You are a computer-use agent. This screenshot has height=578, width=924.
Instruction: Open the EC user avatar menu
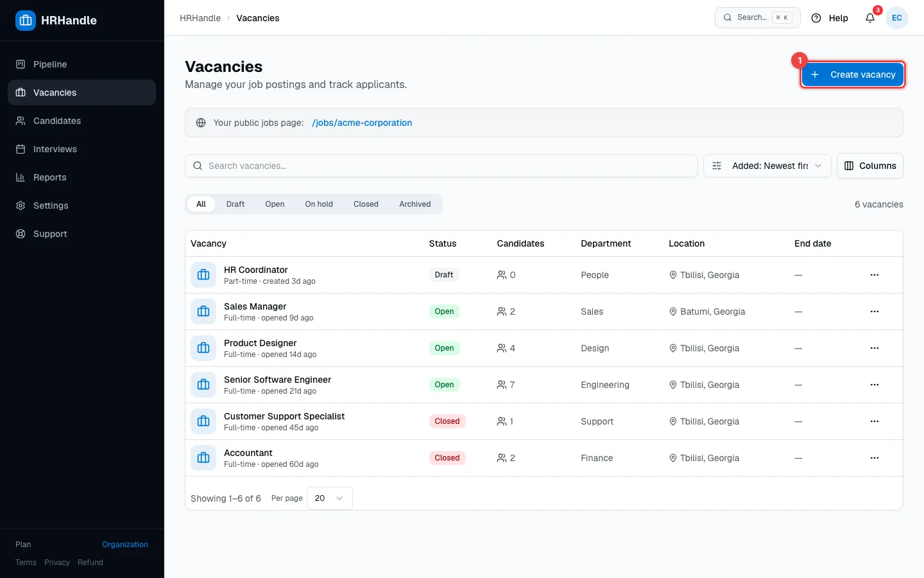897,18
